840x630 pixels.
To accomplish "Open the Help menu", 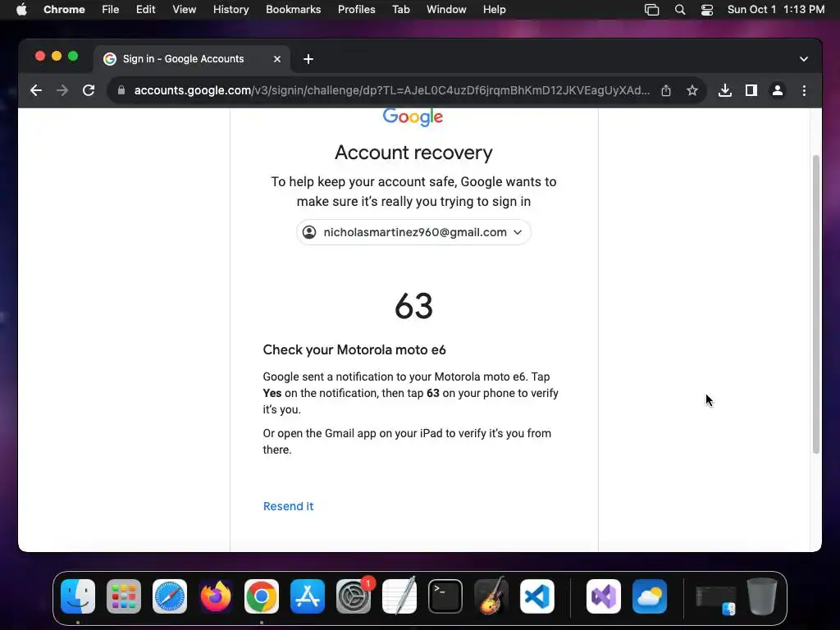I will (494, 10).
